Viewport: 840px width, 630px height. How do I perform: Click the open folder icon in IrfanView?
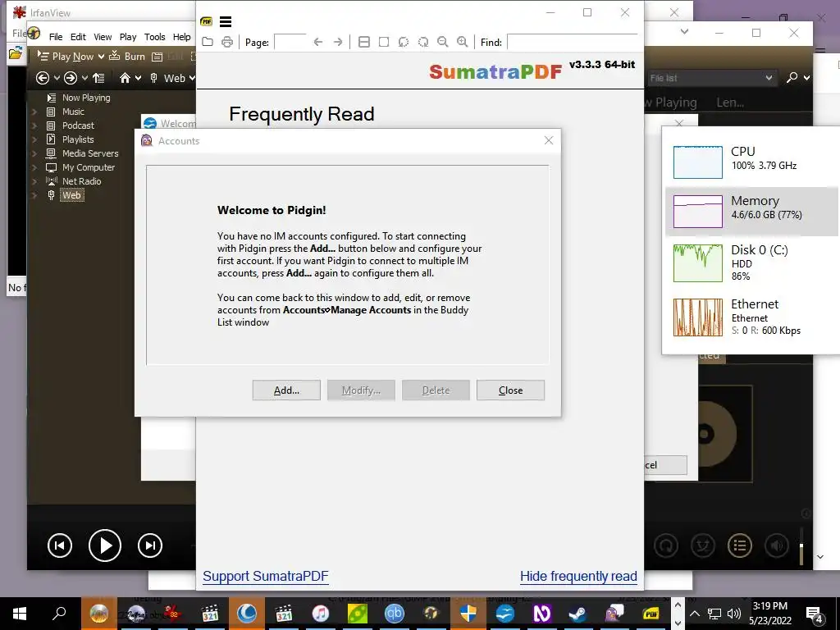pyautogui.click(x=16, y=53)
